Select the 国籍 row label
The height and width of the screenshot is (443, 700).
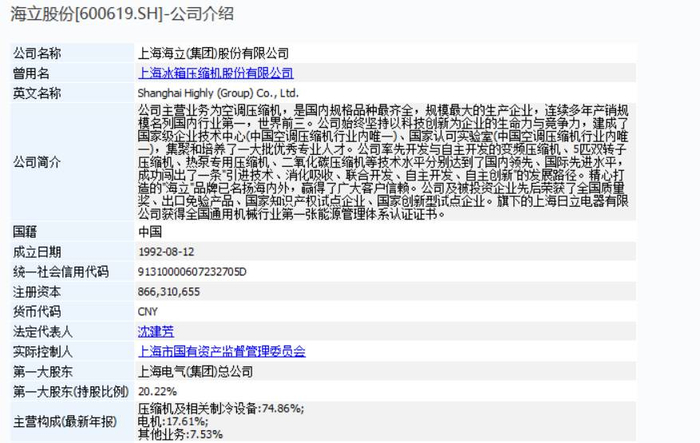[25, 232]
